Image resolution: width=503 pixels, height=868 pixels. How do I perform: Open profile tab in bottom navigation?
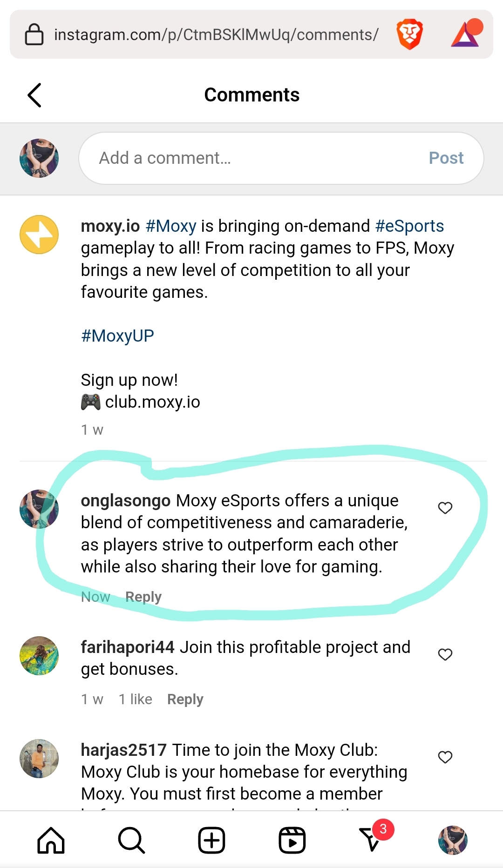click(453, 841)
